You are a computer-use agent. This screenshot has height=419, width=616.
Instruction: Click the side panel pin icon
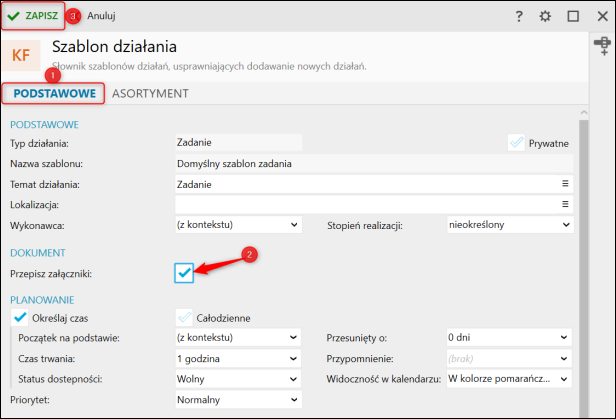(603, 45)
